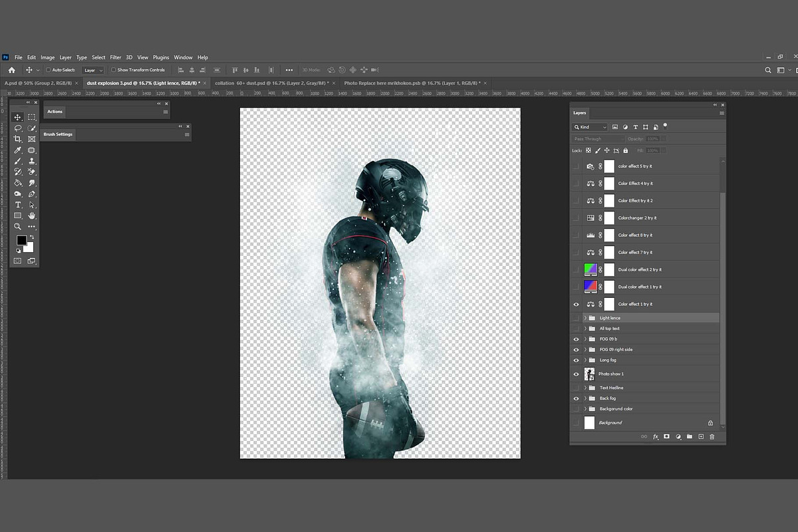This screenshot has width=798, height=532.
Task: Add a layer mask
Action: pos(666,437)
